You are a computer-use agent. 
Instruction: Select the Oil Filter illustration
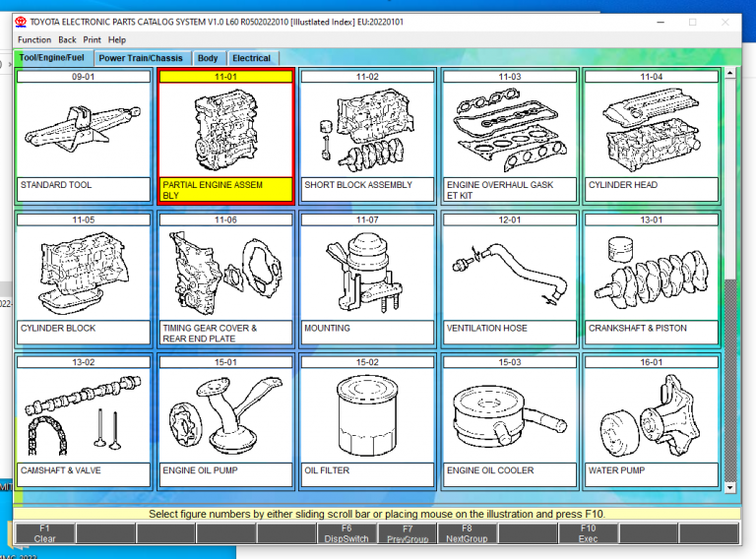[x=367, y=415]
